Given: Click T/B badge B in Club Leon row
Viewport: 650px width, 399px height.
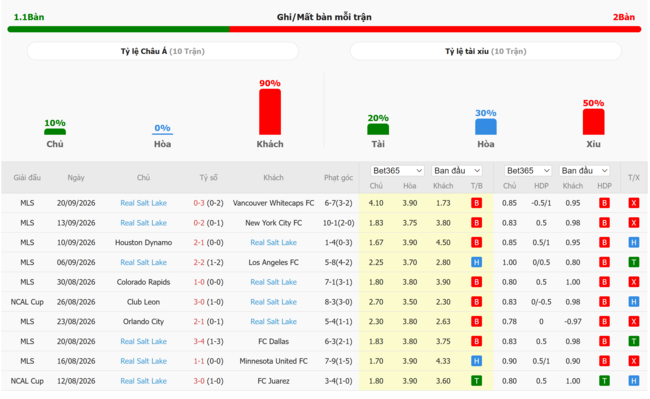Looking at the screenshot, I should (476, 302).
